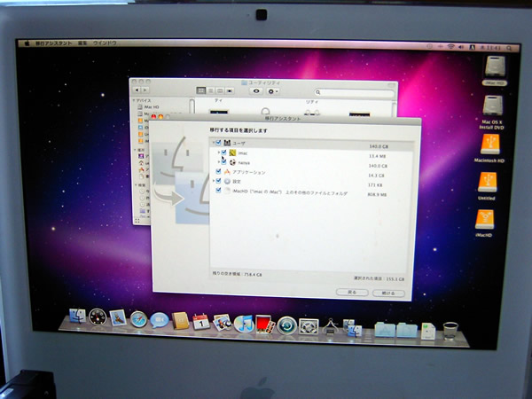This screenshot has height=399, width=532.
Task: Switch Finder window to icon view
Action: [201, 90]
